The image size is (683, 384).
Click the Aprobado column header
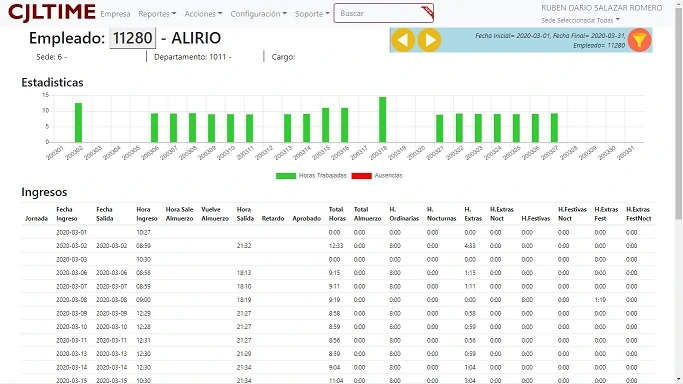pos(307,219)
